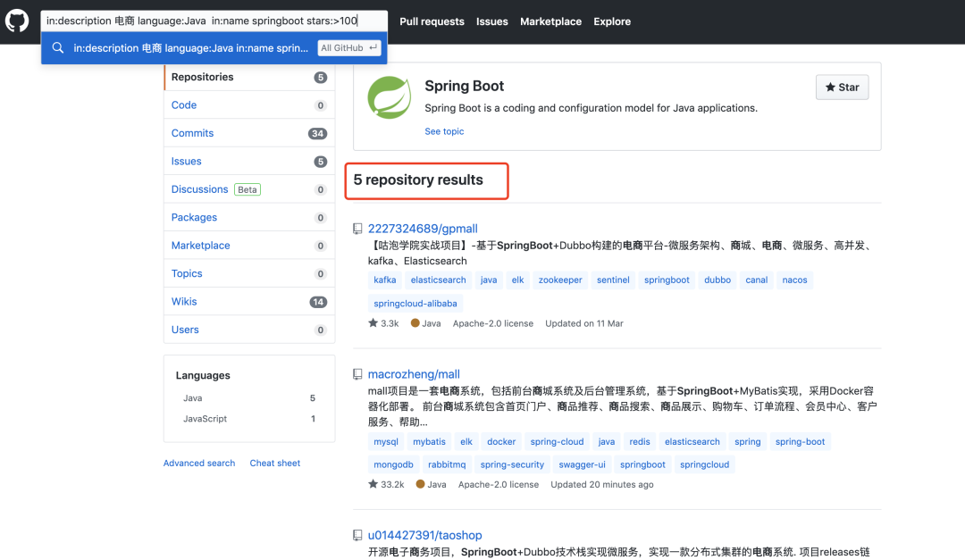
Task: Click the mysql topic tag
Action: click(x=386, y=442)
